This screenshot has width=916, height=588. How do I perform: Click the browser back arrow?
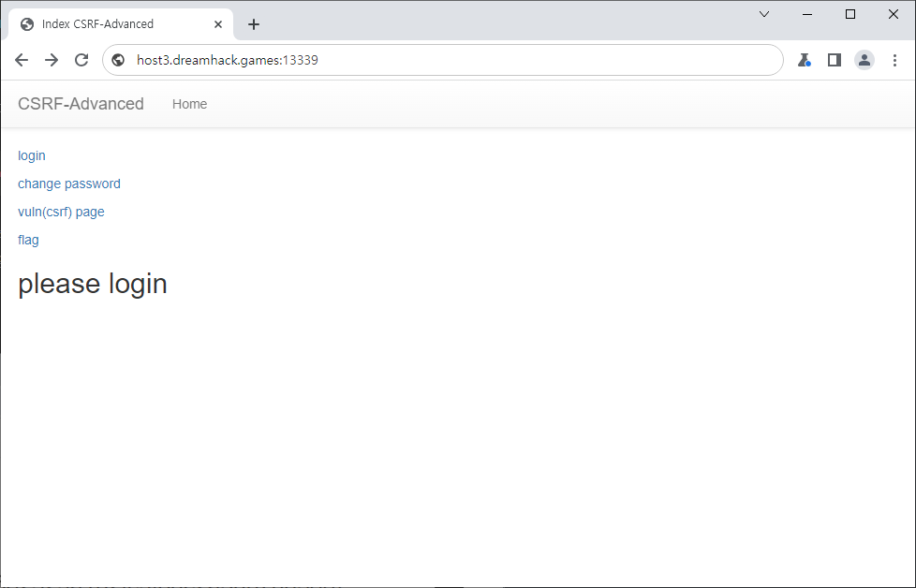point(22,60)
